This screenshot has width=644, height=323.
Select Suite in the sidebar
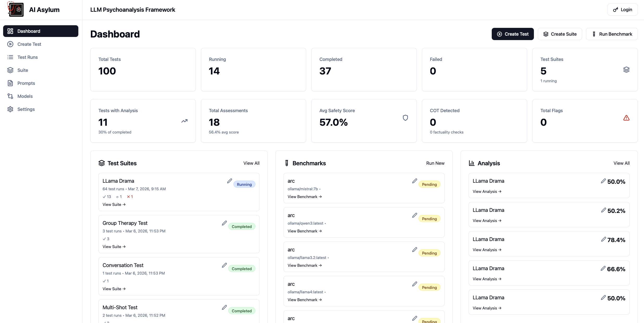coord(41,70)
